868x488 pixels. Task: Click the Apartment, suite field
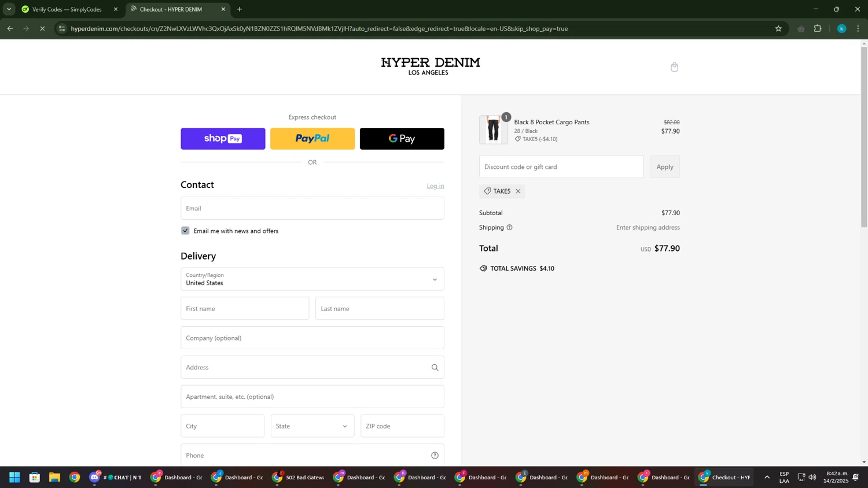312,397
